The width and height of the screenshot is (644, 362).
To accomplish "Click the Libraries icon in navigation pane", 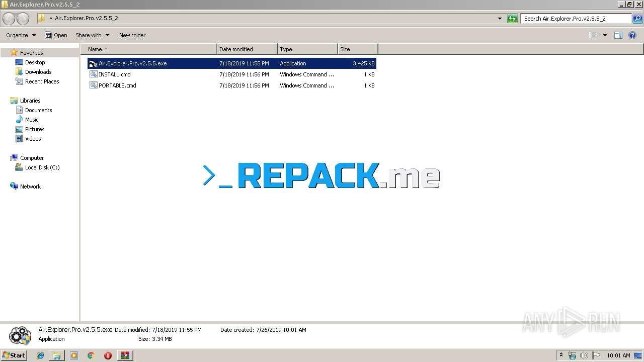I will coord(14,101).
